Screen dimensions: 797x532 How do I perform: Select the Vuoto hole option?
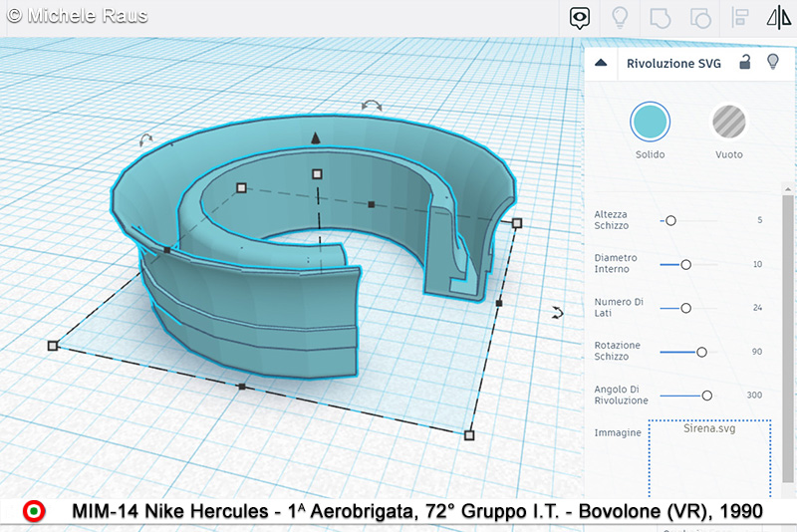tap(729, 122)
